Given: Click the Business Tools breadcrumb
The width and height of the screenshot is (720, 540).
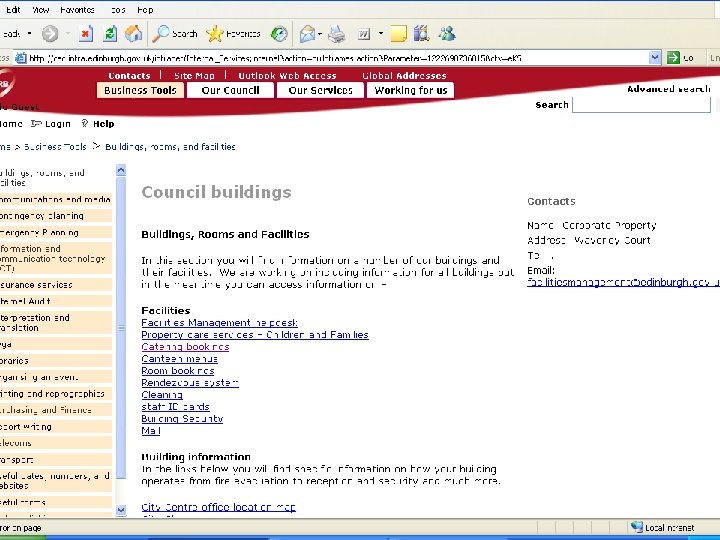Looking at the screenshot, I should pos(55,146).
